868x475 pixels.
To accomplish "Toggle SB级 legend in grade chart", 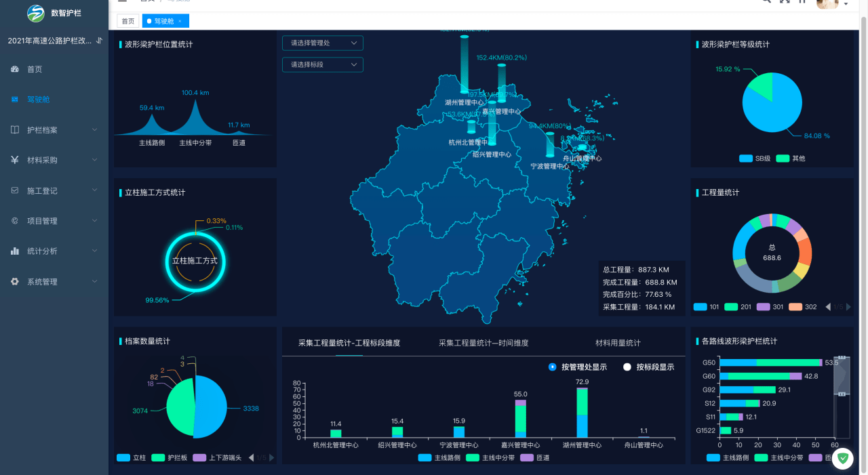I will [x=746, y=159].
